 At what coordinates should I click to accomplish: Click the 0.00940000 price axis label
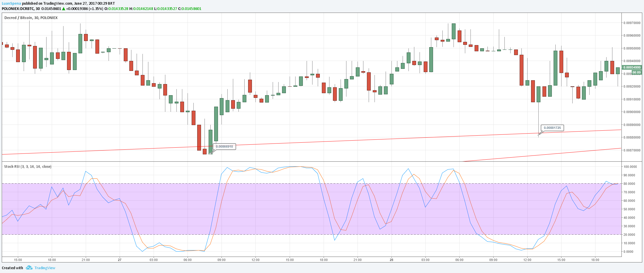(632, 61)
